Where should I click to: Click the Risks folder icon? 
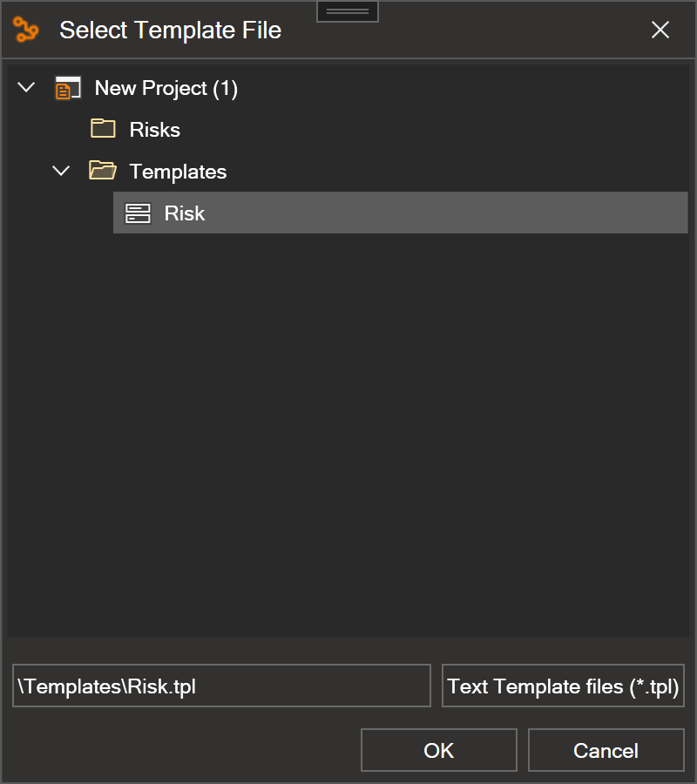tap(103, 129)
